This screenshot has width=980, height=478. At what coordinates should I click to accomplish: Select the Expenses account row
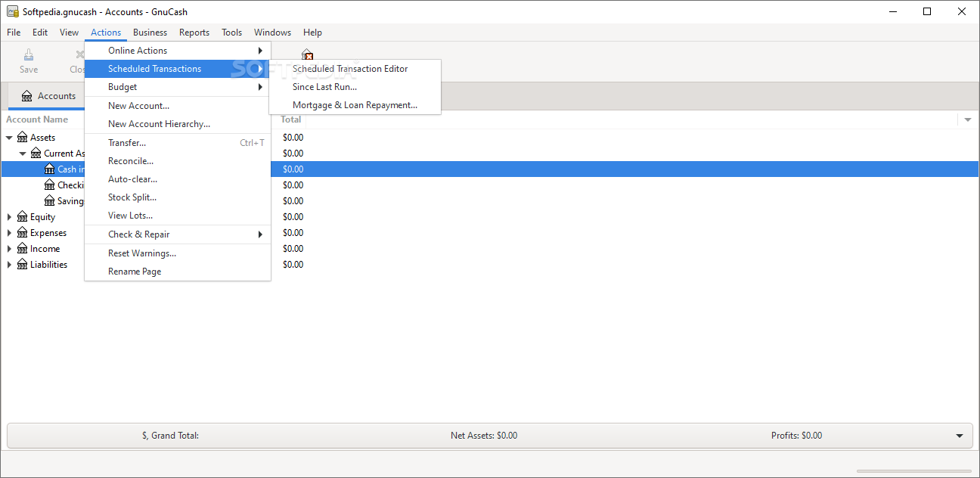tap(490, 233)
